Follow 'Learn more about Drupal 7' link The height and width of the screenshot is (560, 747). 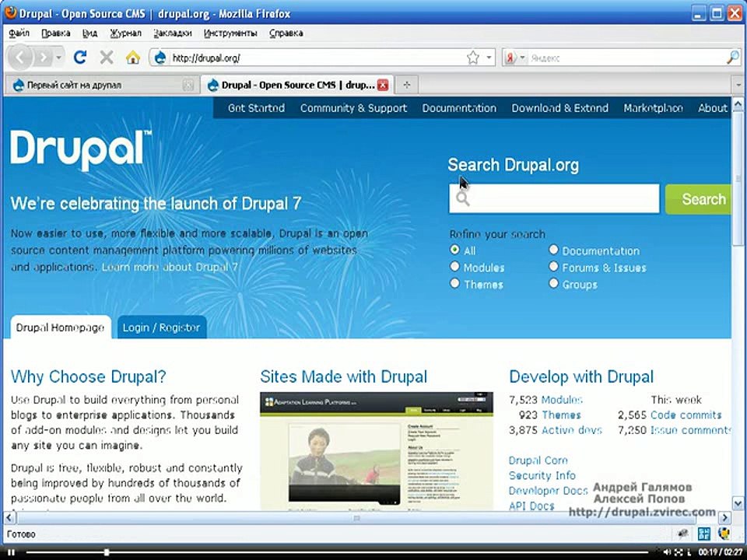pos(170,267)
